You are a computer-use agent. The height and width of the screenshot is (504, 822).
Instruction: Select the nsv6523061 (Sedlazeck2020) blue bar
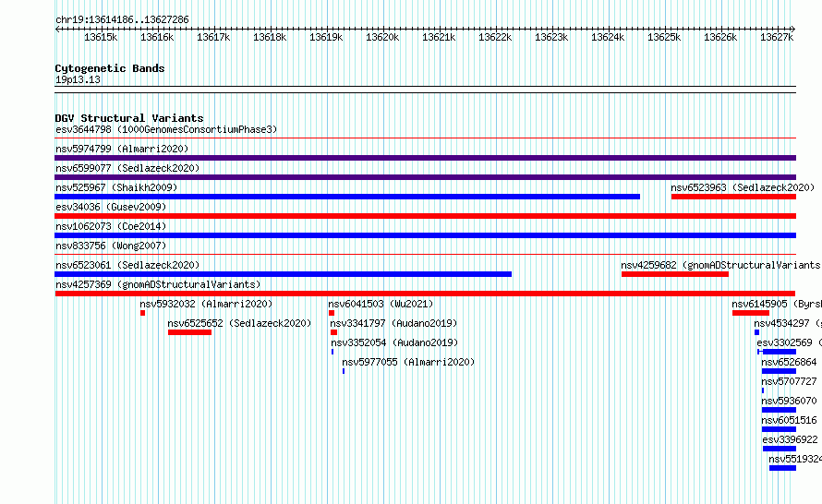pos(284,274)
